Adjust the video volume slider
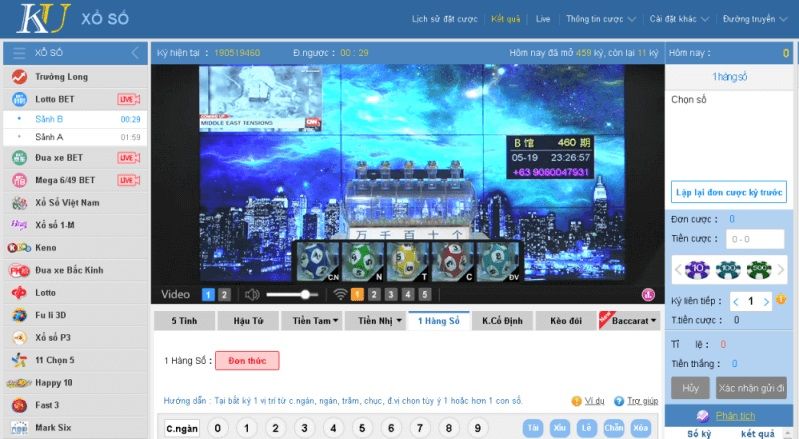Screen dimensions: 799x439 coord(292,294)
